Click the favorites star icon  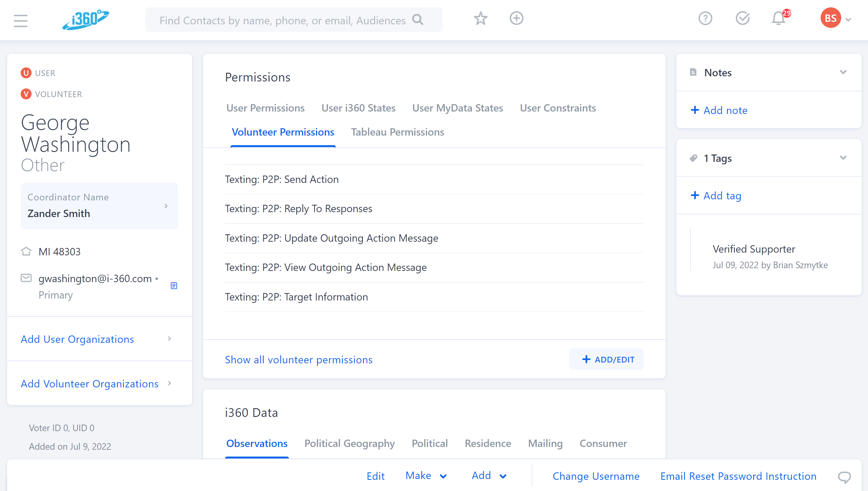pos(480,19)
